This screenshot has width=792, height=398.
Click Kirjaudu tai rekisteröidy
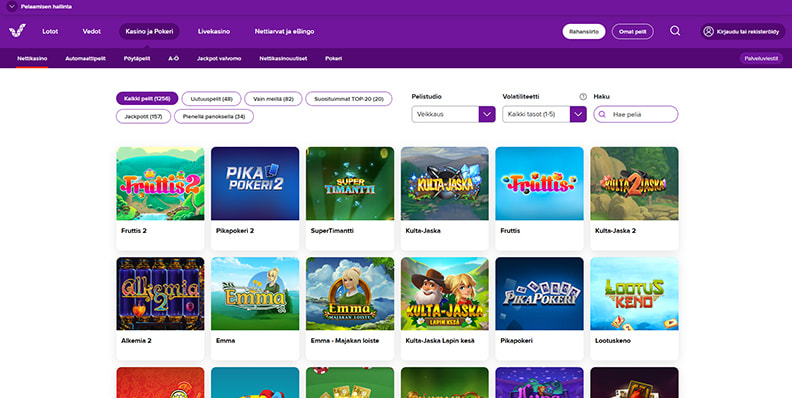(x=742, y=31)
